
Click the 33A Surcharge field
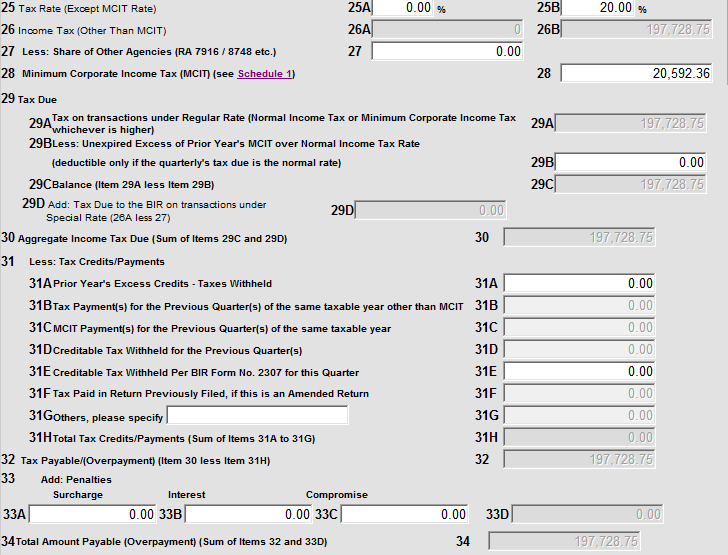pyautogui.click(x=93, y=514)
